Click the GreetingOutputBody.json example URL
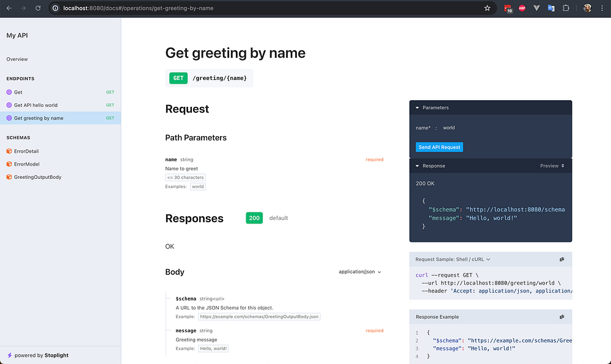This screenshot has height=364, width=611. [259, 316]
